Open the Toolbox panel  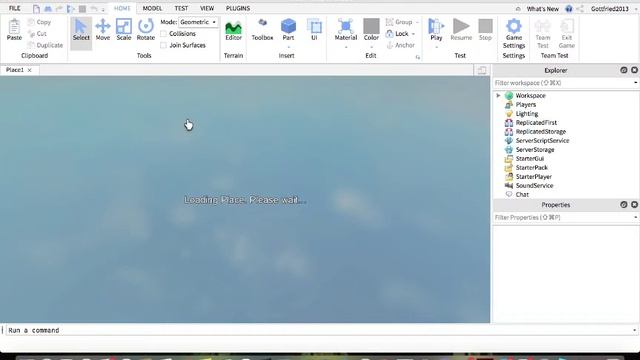tap(262, 30)
